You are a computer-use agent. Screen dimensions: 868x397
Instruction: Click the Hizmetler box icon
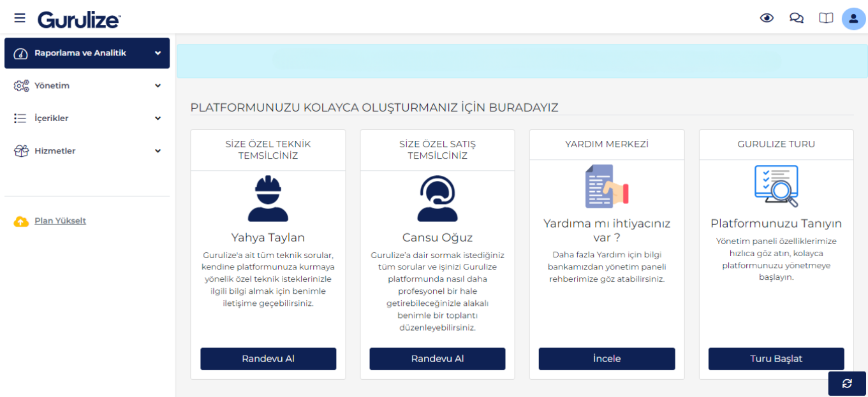(x=21, y=151)
